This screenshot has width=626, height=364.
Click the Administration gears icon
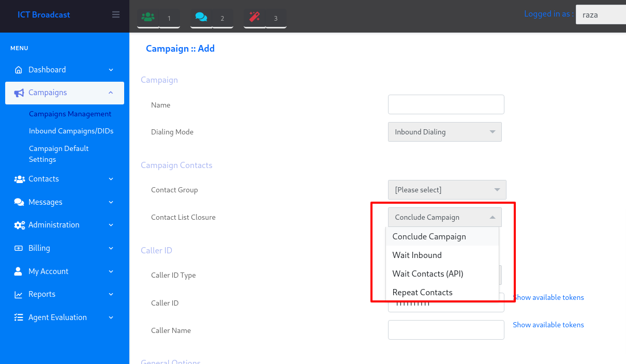(x=19, y=225)
